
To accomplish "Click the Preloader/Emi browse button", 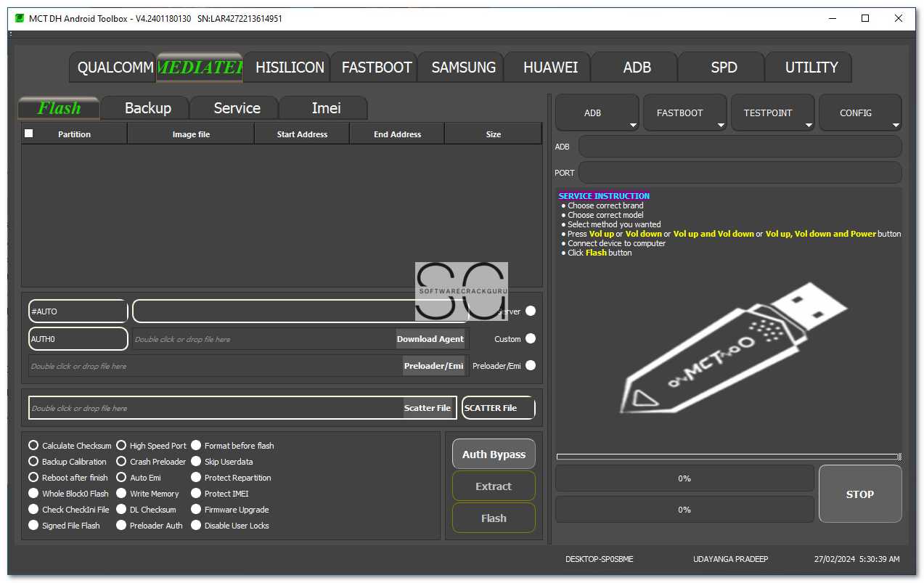I will [x=433, y=366].
